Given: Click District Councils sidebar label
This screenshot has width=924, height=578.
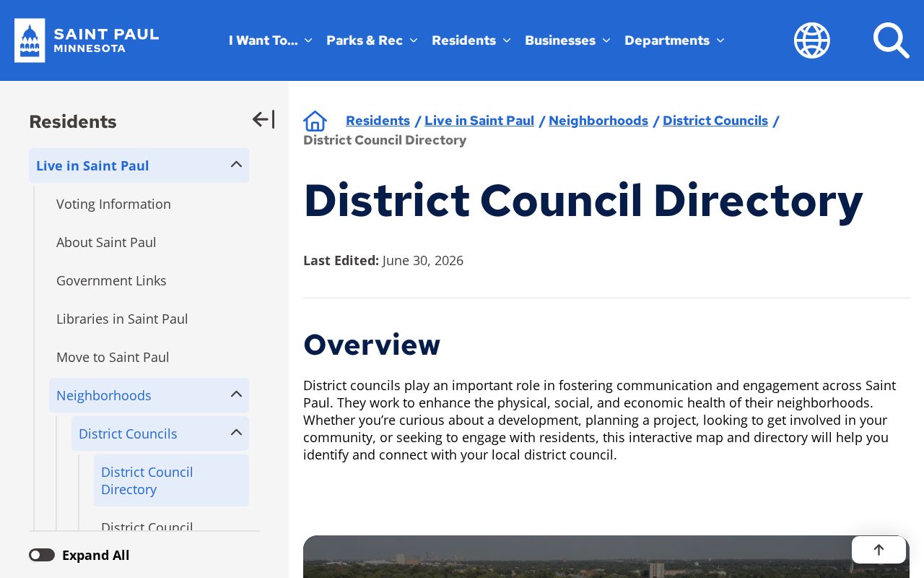Looking at the screenshot, I should [128, 433].
